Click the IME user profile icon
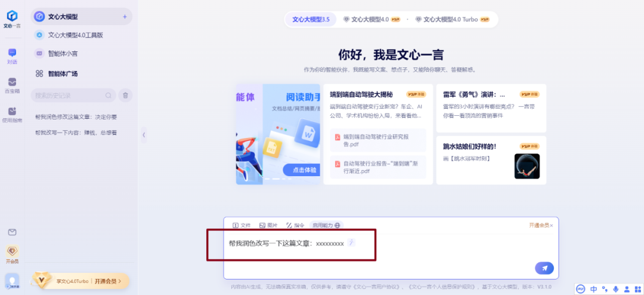 [x=627, y=289]
